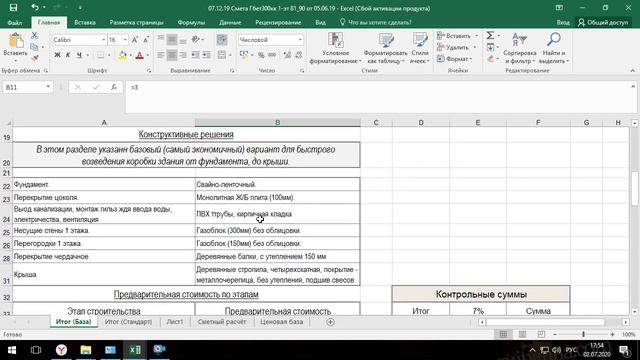640x360 pixels.
Task: Increase indent in the alignment group
Action: click(207, 55)
